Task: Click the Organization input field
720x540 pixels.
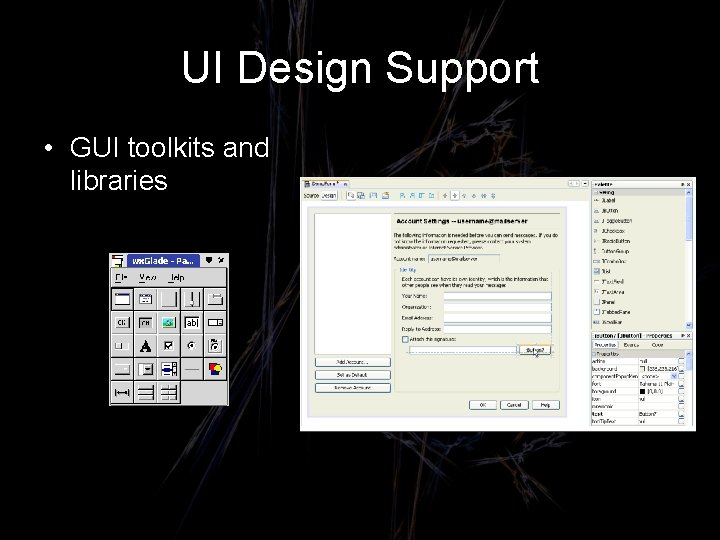Action: pyautogui.click(x=497, y=307)
